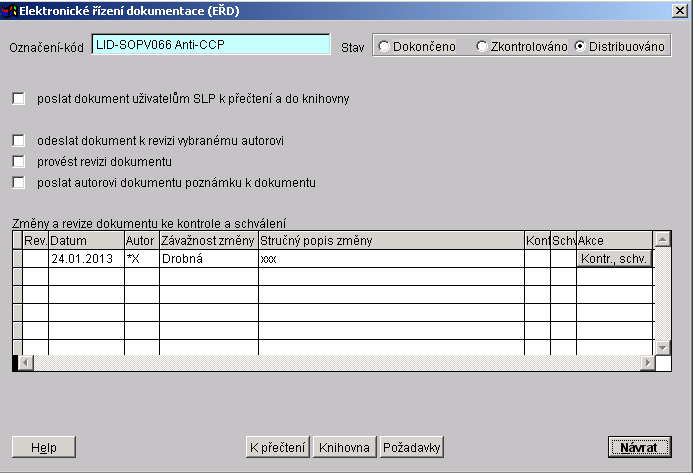Click the K přečtení button

(277, 447)
